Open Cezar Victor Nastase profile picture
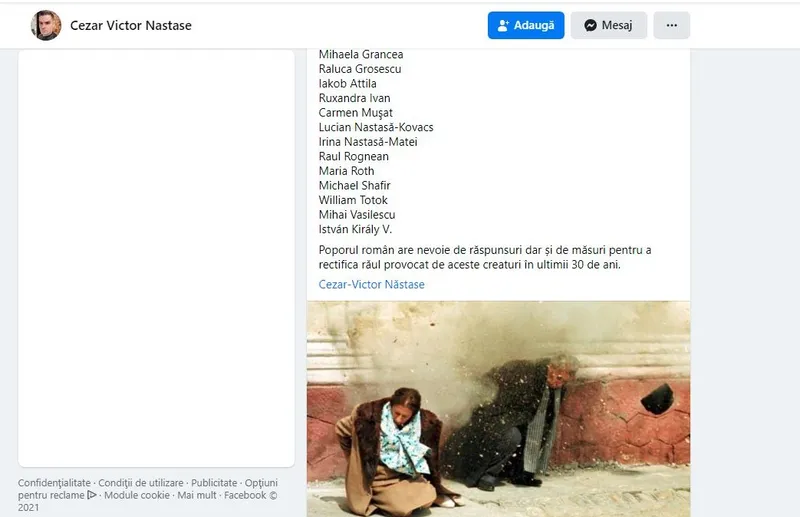800x517 pixels. [x=46, y=25]
